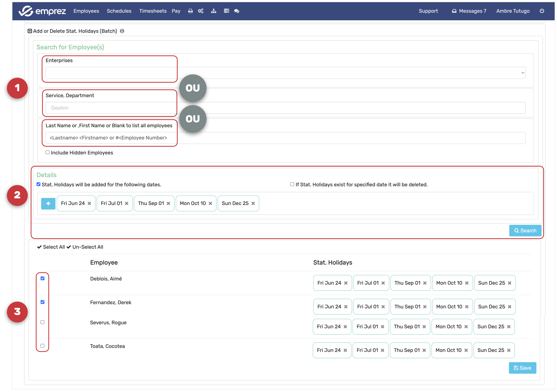Open the settings gears icon
The width and height of the screenshot is (557, 392).
pyautogui.click(x=201, y=11)
